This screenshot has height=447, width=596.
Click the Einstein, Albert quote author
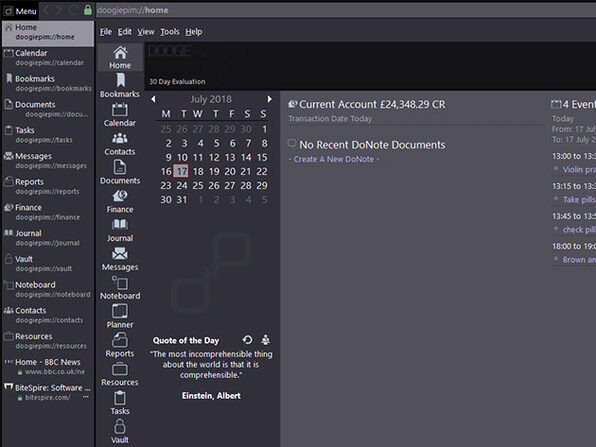(x=211, y=396)
